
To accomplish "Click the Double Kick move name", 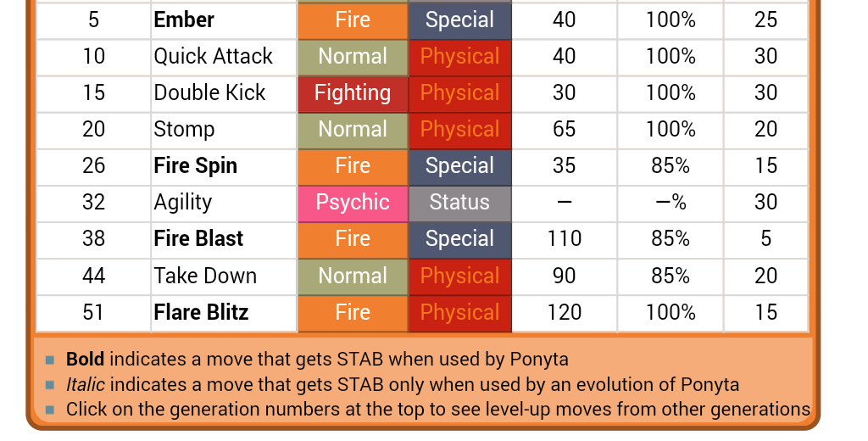I will 210,93.
